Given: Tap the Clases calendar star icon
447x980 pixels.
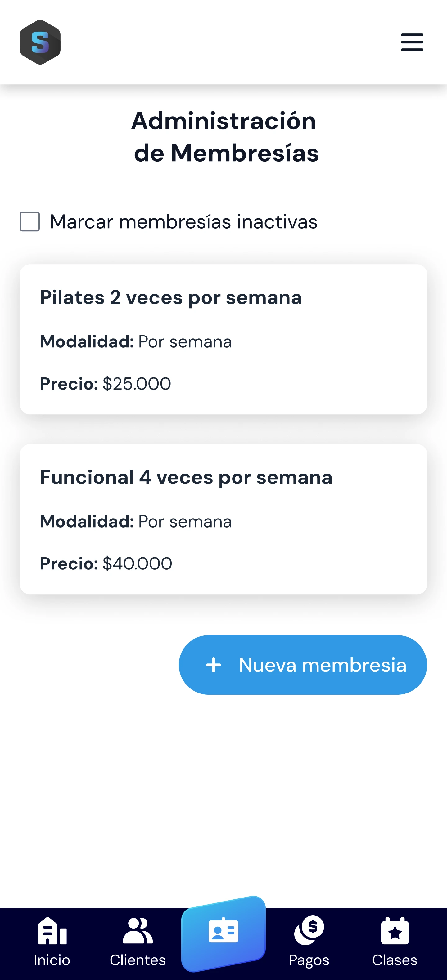Looking at the screenshot, I should tap(395, 931).
